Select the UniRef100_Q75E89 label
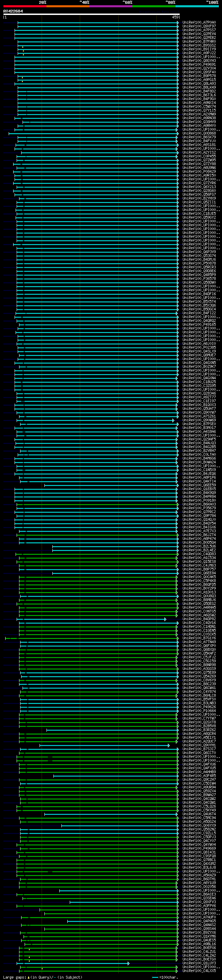This screenshot has width=222, height=980. click(x=199, y=673)
